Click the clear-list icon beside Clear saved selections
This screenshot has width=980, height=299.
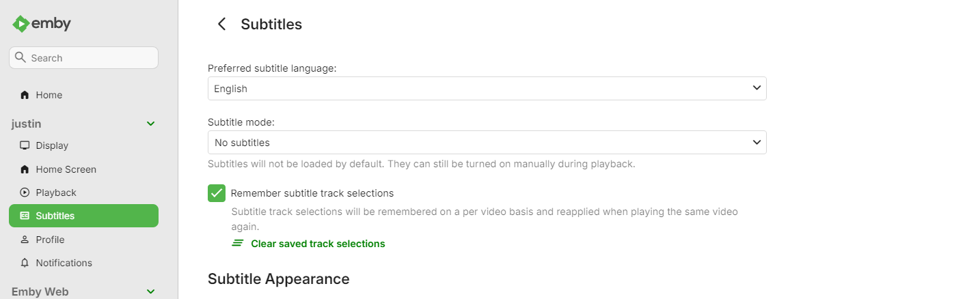(x=238, y=244)
